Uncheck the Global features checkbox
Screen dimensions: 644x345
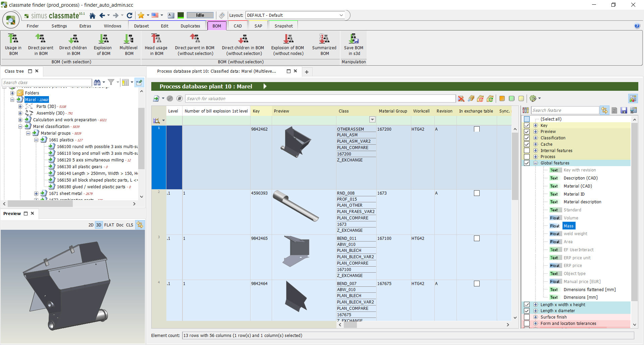[527, 163]
